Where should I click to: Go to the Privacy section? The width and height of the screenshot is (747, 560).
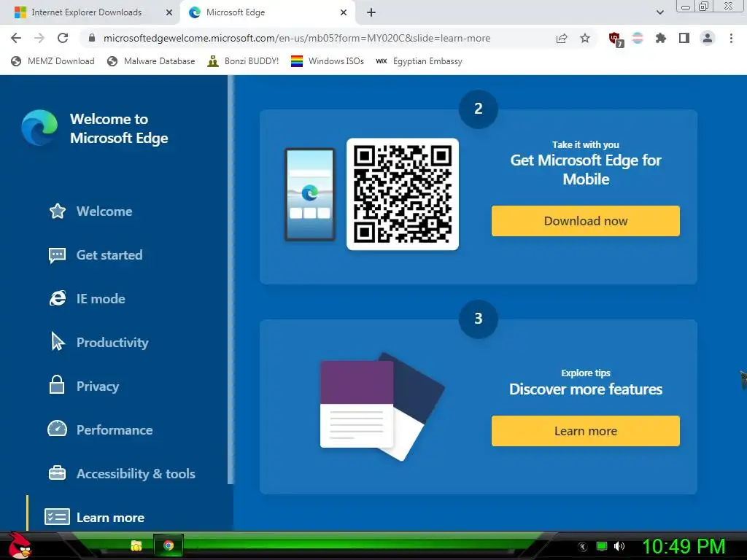[83, 386]
